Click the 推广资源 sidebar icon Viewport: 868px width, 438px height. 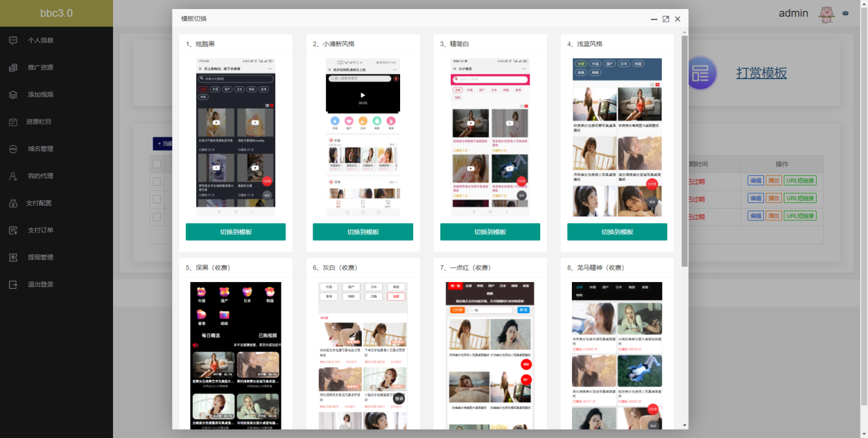coord(14,67)
